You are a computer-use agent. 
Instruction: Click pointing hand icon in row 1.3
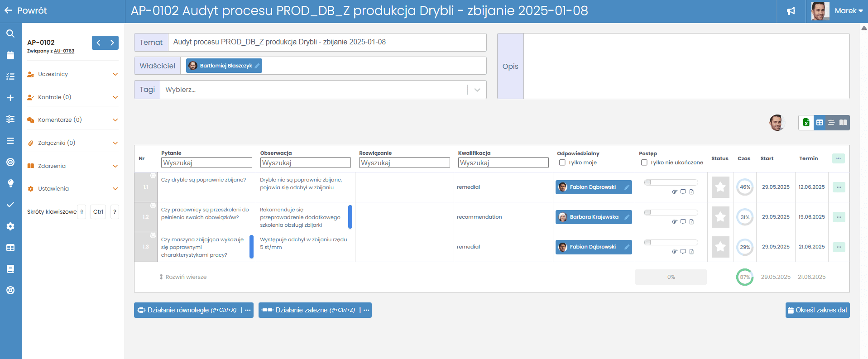coord(675,252)
